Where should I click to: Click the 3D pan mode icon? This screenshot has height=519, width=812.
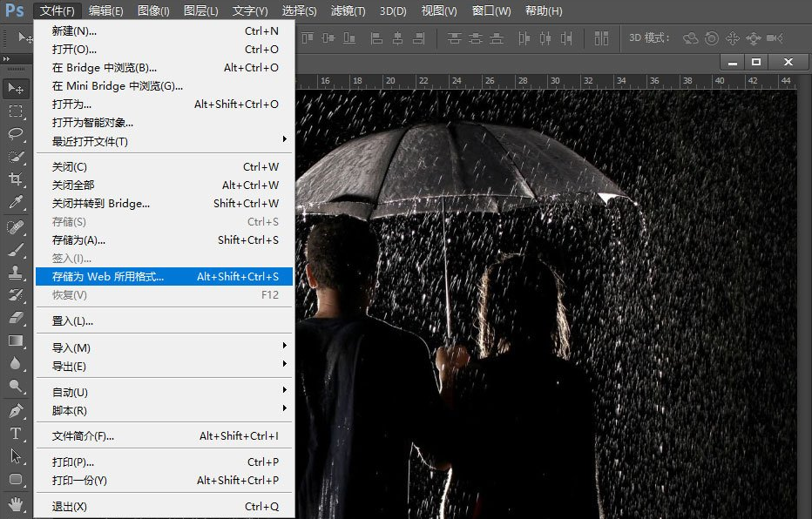click(x=732, y=38)
